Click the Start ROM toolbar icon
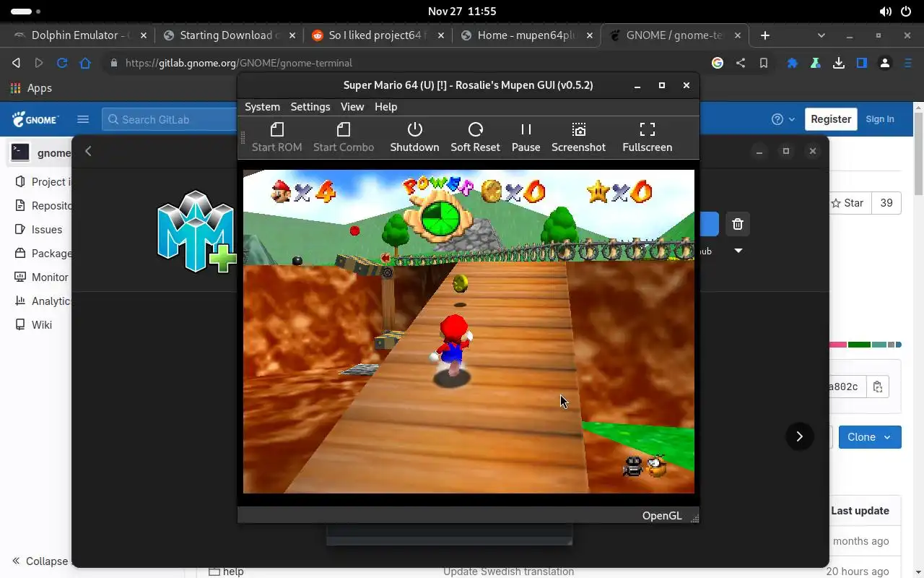The width and height of the screenshot is (924, 578). (x=276, y=137)
